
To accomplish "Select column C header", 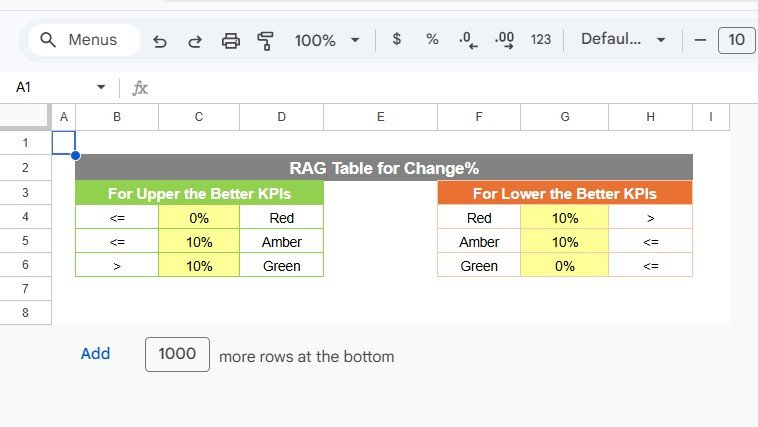I will [198, 118].
